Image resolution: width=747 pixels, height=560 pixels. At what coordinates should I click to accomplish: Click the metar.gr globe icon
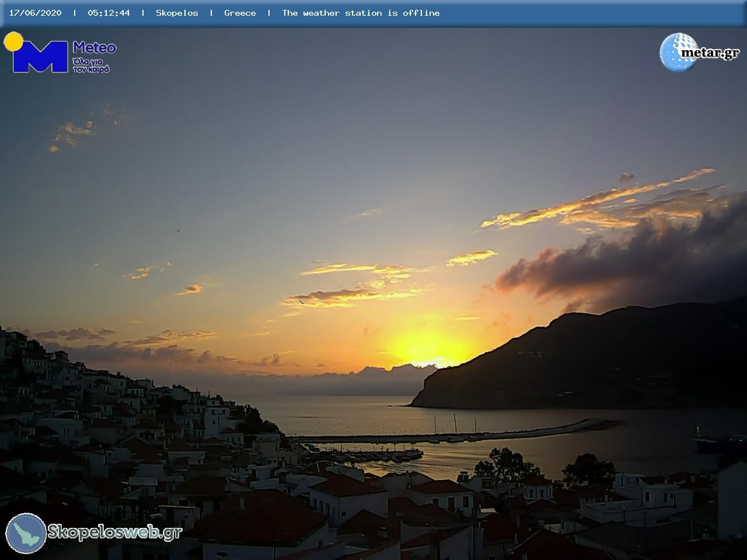pyautogui.click(x=677, y=52)
